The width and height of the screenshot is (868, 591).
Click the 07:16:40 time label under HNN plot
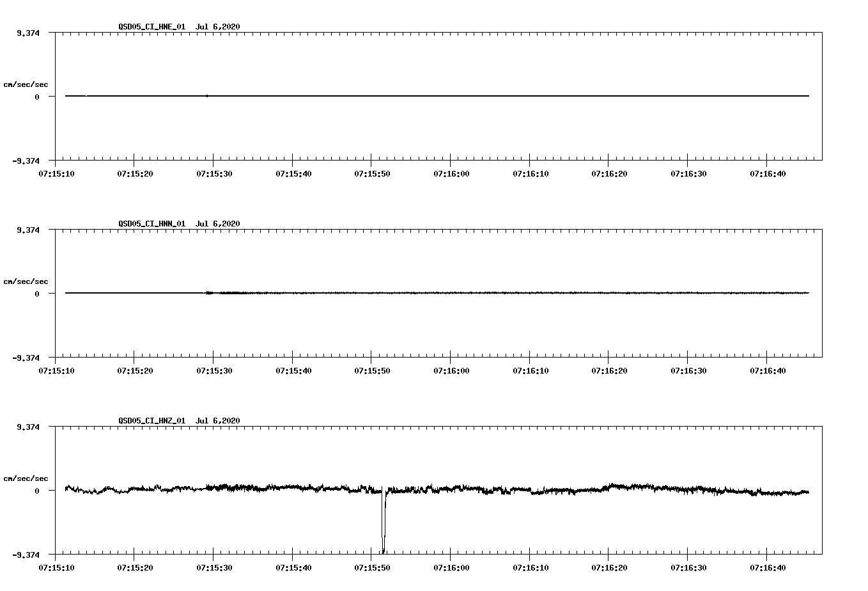(767, 370)
